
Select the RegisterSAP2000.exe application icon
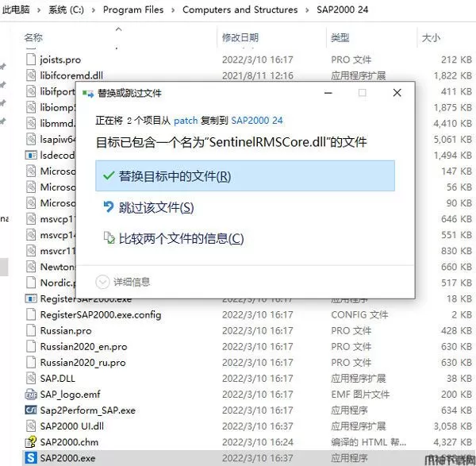(31, 298)
